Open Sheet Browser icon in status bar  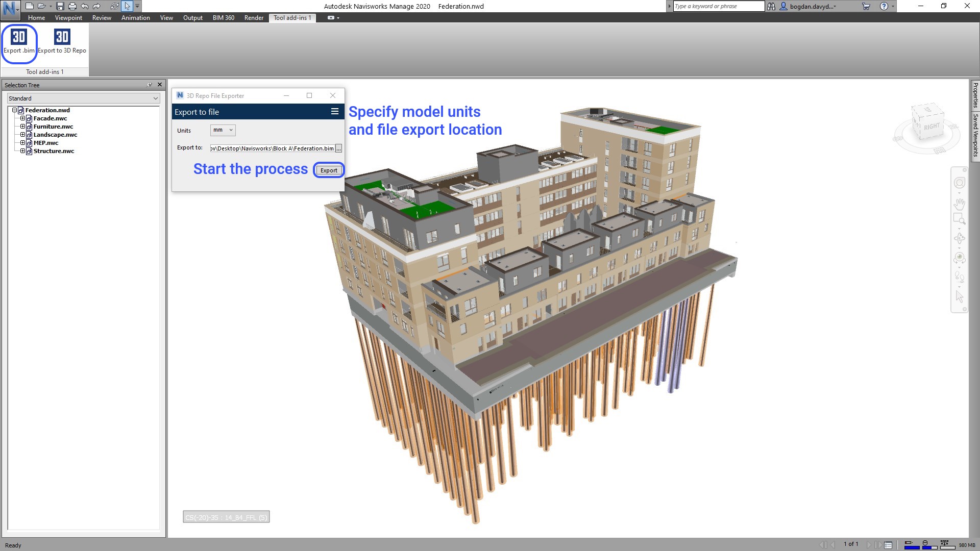point(888,545)
